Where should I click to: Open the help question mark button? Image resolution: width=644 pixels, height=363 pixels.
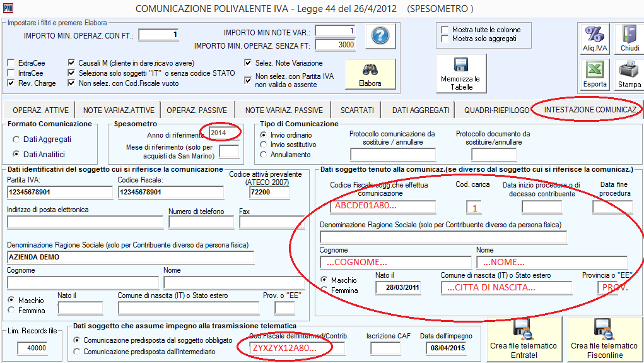tap(380, 36)
